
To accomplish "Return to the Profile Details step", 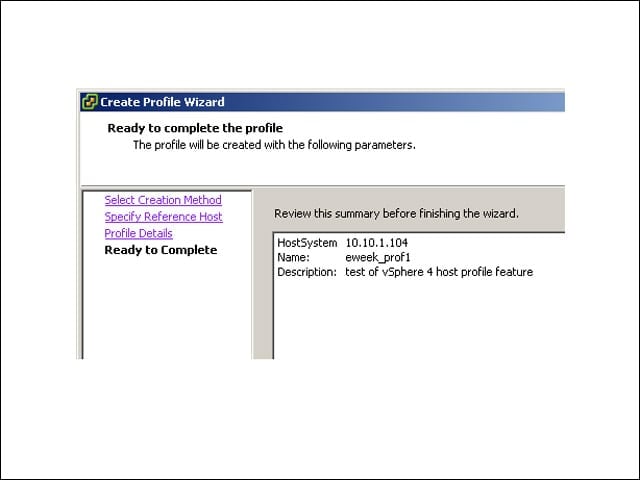I will 138,233.
